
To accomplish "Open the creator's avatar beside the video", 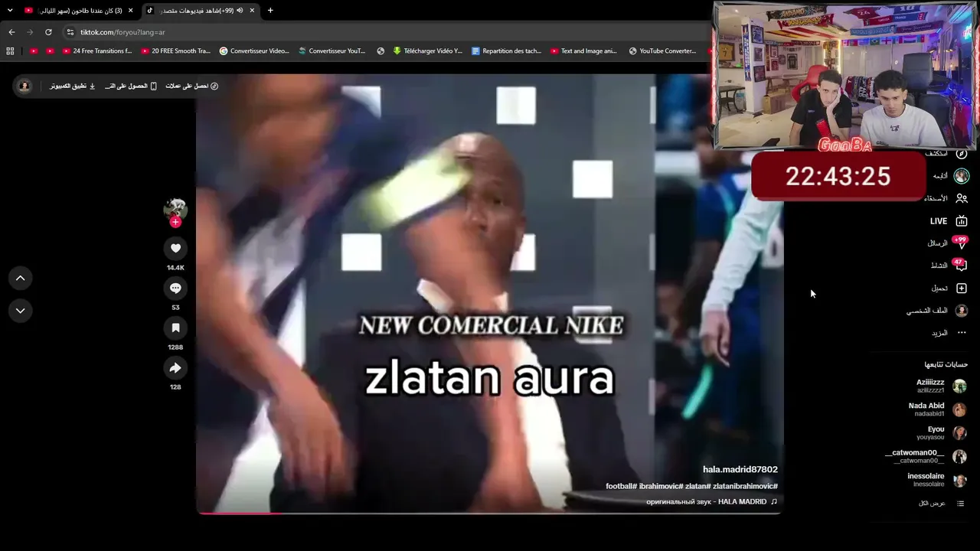I will coord(175,209).
